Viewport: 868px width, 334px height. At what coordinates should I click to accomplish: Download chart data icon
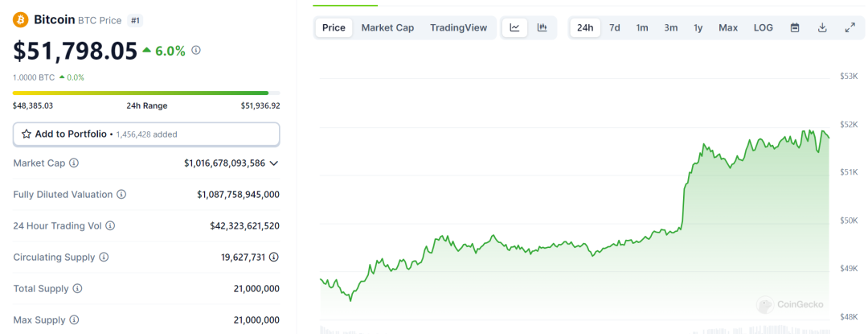point(823,27)
